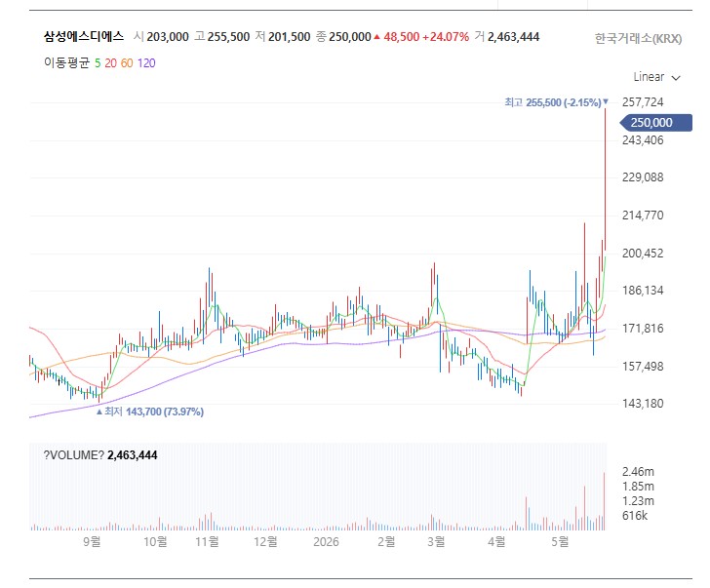Click the 삼성에스디에스 stock name
The width and height of the screenshot is (710, 588).
[x=84, y=37]
